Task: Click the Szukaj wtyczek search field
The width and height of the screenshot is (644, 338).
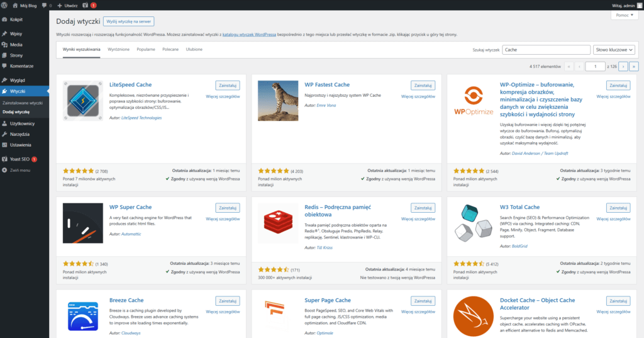Action: click(x=545, y=49)
